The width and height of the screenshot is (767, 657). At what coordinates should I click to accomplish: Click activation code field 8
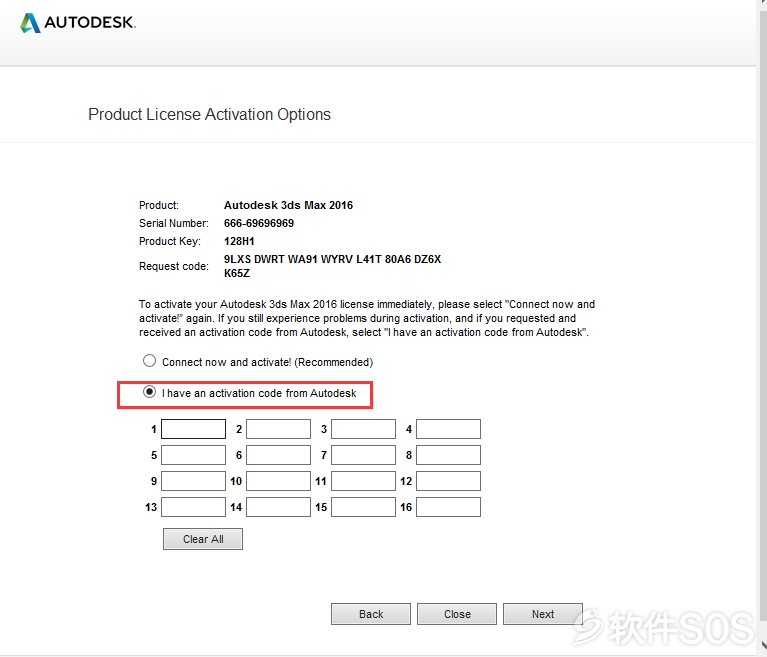pyautogui.click(x=449, y=455)
